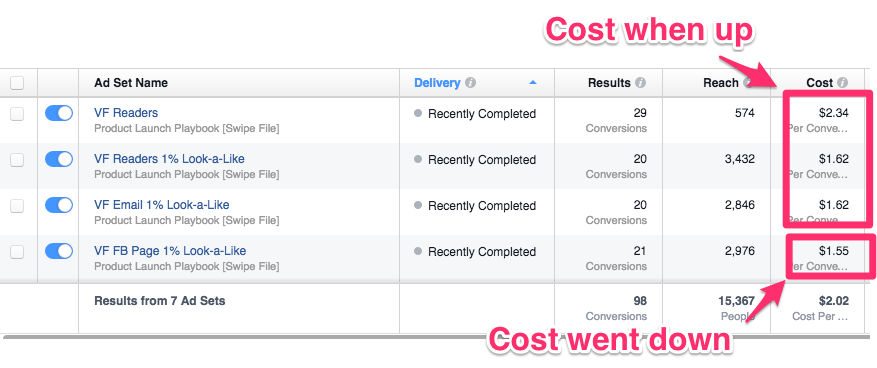
Task: Toggle off the VF Readers ad set
Action: click(x=59, y=114)
